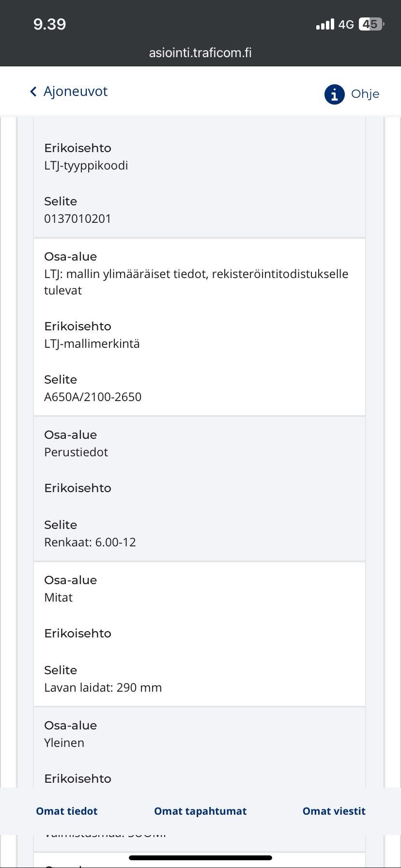The image size is (401, 868).
Task: Select the Renkaat: 6.00-12 text
Action: pyautogui.click(x=90, y=542)
